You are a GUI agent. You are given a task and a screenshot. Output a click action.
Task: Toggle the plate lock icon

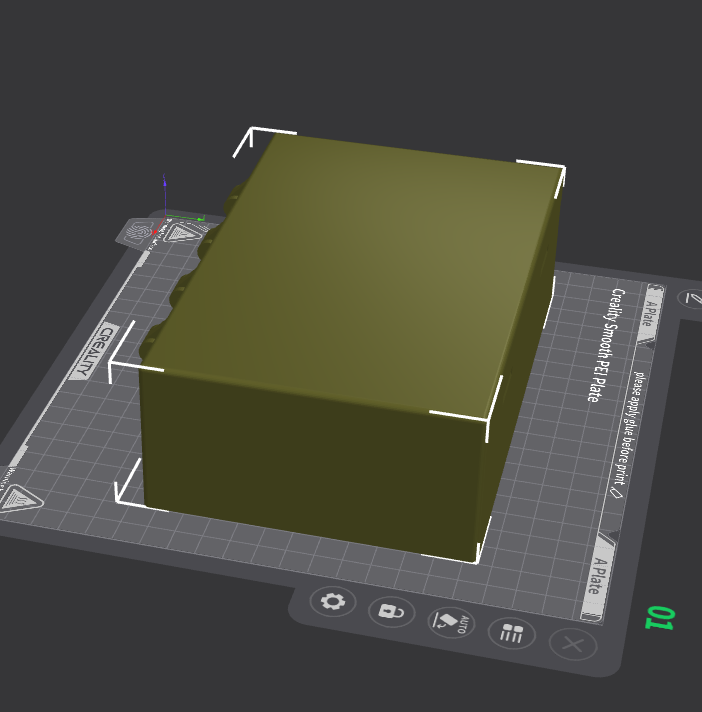[x=391, y=612]
